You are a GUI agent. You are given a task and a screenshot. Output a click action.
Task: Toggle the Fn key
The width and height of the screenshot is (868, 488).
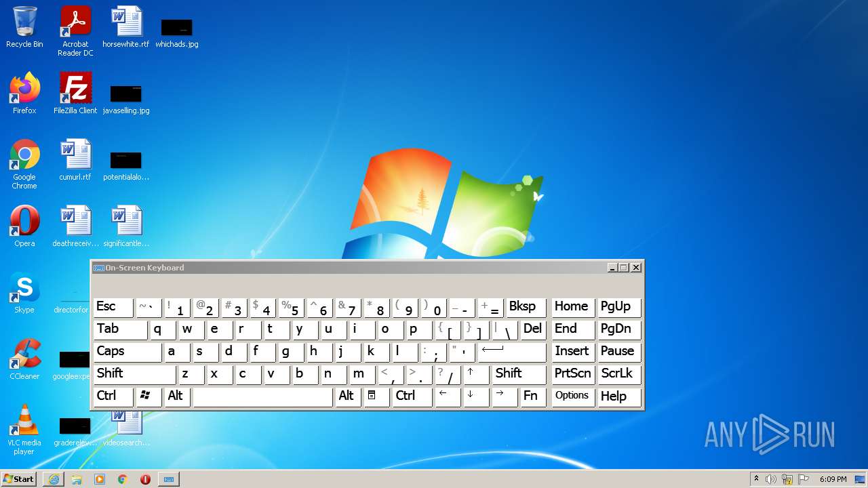533,396
